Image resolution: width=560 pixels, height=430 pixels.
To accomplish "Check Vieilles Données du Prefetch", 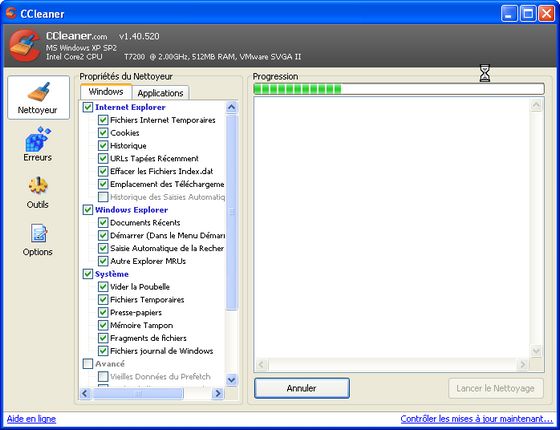I will [103, 377].
